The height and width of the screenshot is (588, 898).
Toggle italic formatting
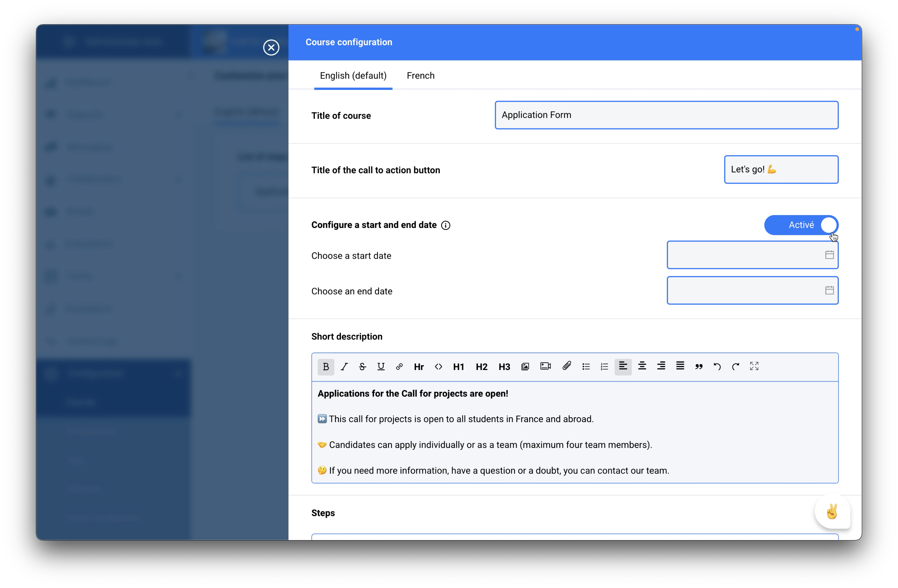click(x=344, y=366)
